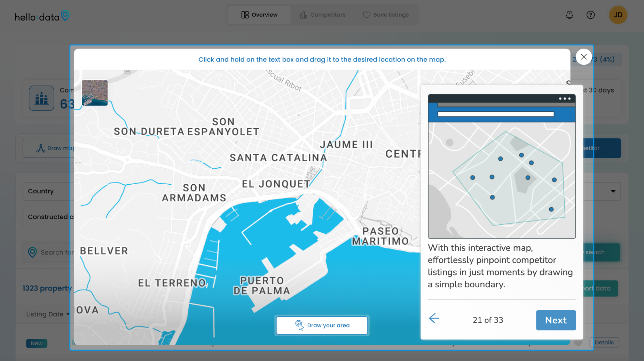Click the Son Dureta map label
644x361 pixels.
tap(149, 131)
